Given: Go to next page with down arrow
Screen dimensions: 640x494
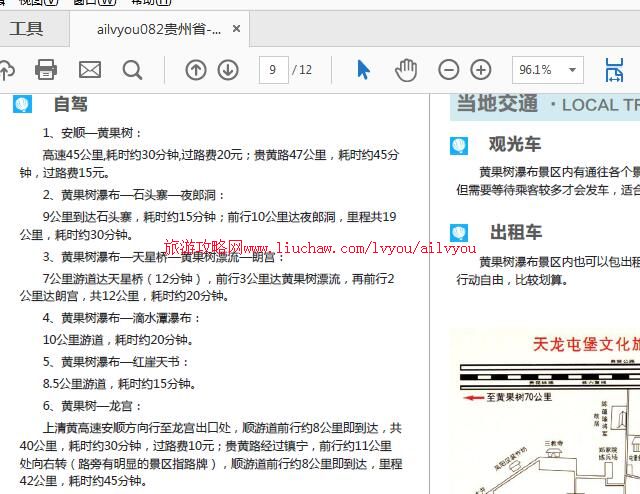Looking at the screenshot, I should (228, 70).
